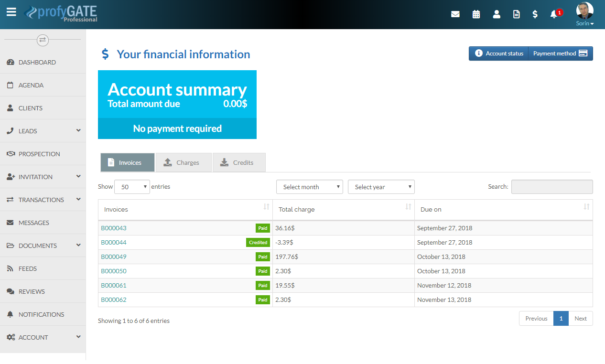Open the messages envelope icon
605x364 pixels.
(455, 14)
